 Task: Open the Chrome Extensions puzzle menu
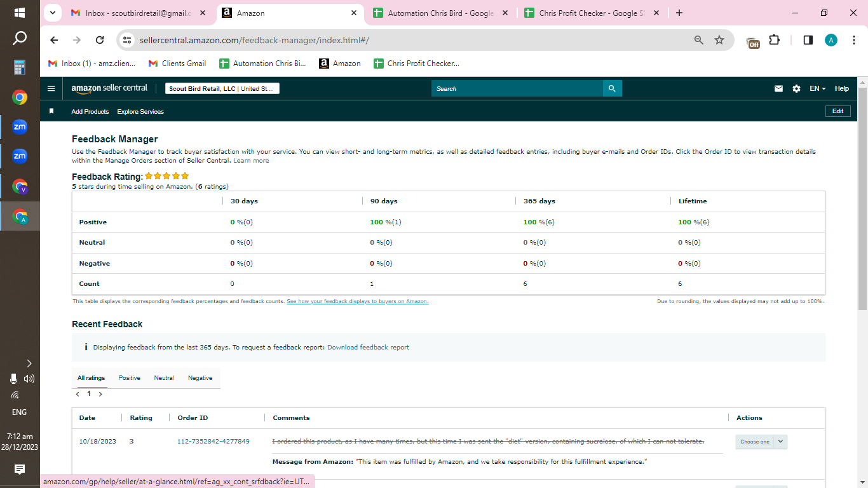[774, 40]
